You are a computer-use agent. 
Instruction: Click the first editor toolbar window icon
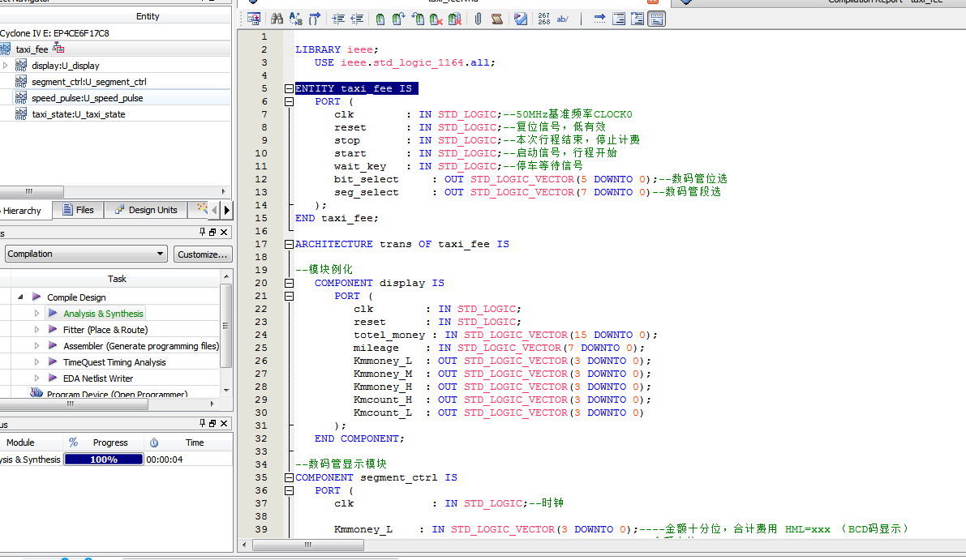tap(254, 19)
